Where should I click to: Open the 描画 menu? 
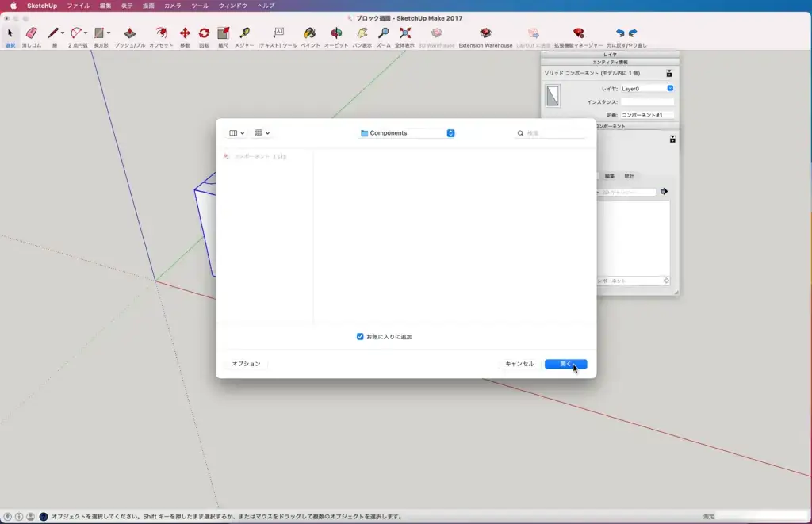148,6
